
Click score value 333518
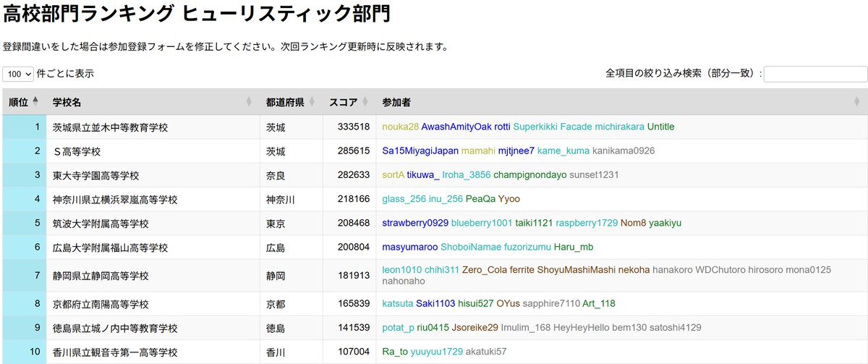click(x=354, y=127)
